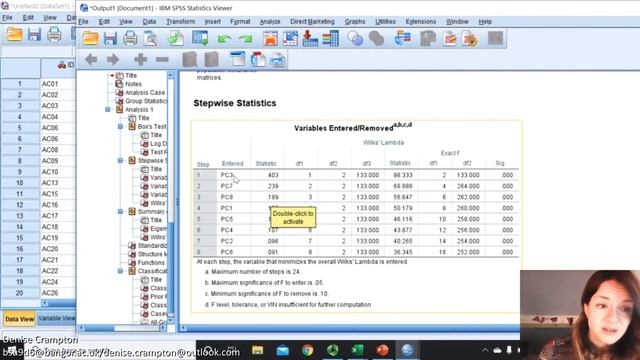Screen dimensions: 640x360
Task: Click the Stepwise Statistics heading
Action: [x=235, y=103]
